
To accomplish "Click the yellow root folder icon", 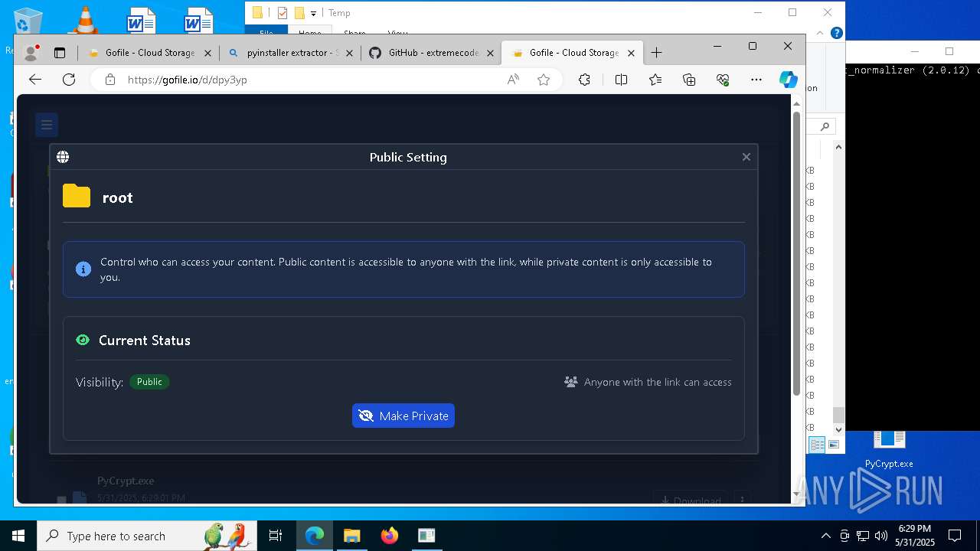I will (77, 196).
